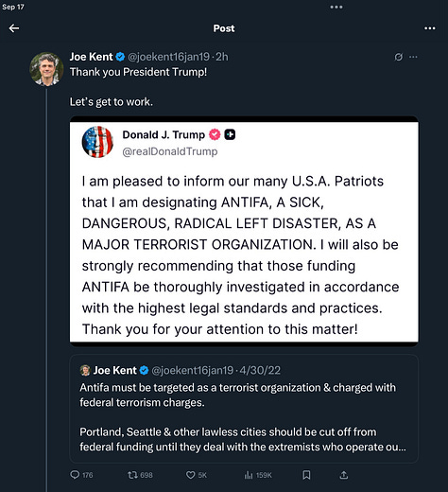Open @joekent16jan19 handle in post header
The height and width of the screenshot is (492, 448).
(x=168, y=57)
